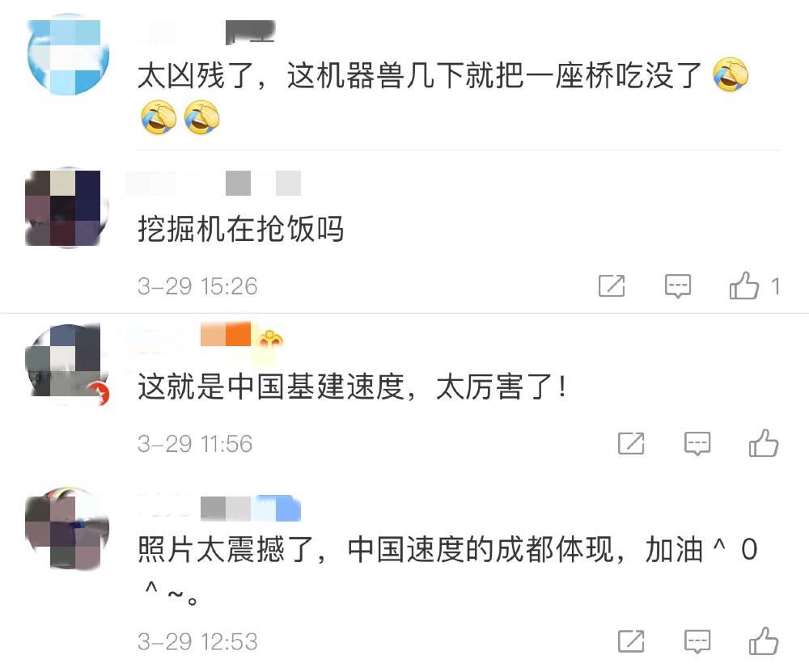Open avatar beside 挖掘机在抢饭吗 comment
The height and width of the screenshot is (672, 809).
point(67,208)
